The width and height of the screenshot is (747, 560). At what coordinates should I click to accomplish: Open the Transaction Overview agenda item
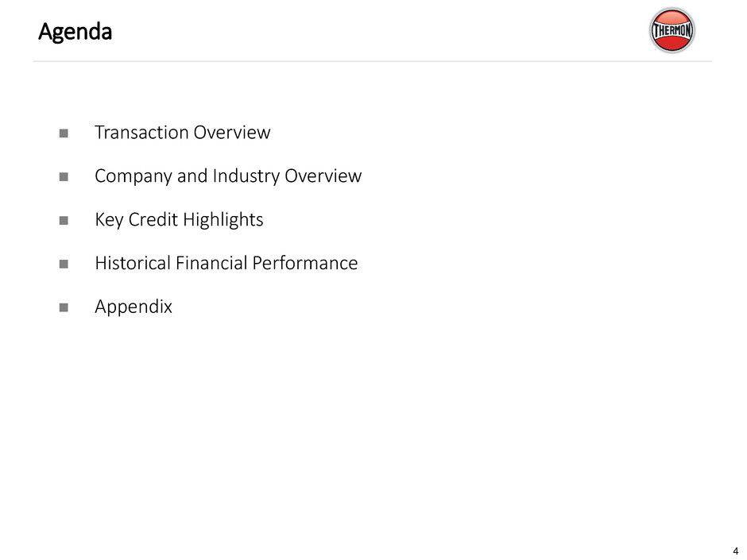pyautogui.click(x=182, y=133)
